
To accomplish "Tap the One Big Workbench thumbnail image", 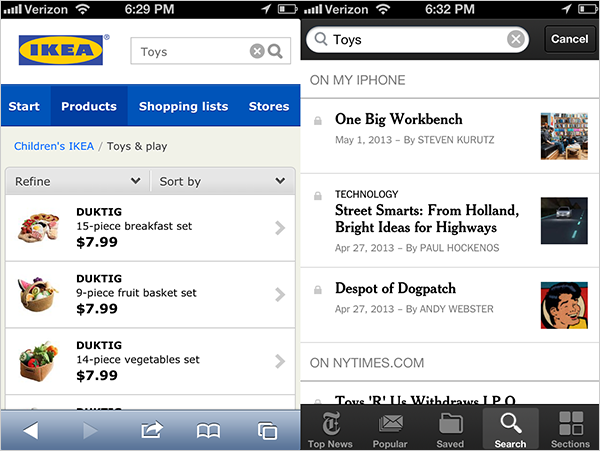I will click(x=564, y=136).
